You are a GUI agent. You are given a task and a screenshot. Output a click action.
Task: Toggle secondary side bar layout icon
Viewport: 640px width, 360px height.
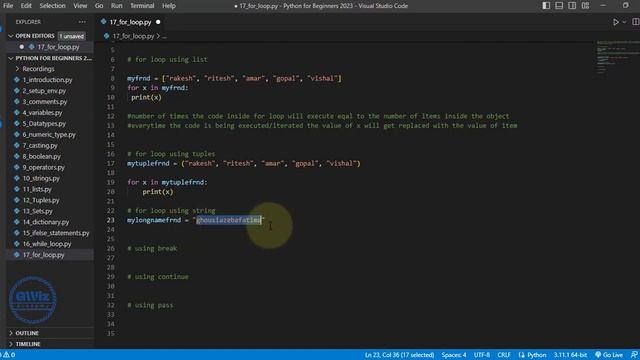click(572, 6)
